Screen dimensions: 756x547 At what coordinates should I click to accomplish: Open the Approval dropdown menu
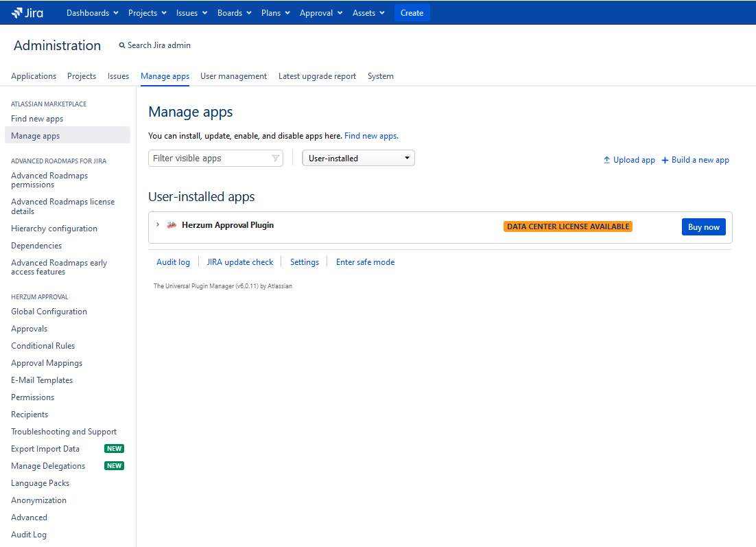[321, 13]
